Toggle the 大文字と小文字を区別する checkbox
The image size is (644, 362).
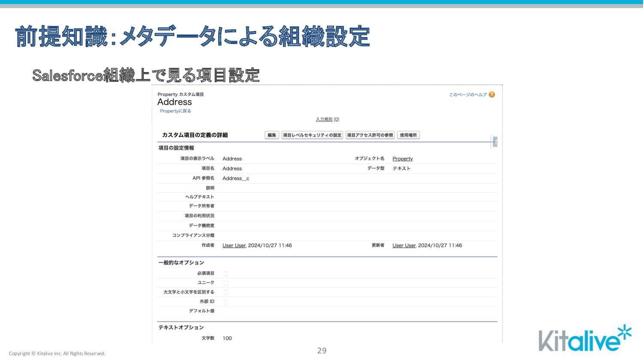click(x=225, y=293)
